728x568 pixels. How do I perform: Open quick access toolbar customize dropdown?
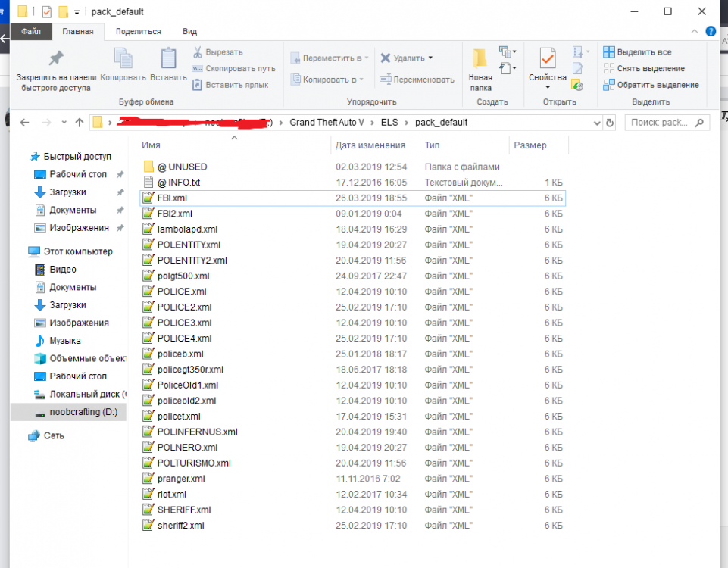pos(77,12)
